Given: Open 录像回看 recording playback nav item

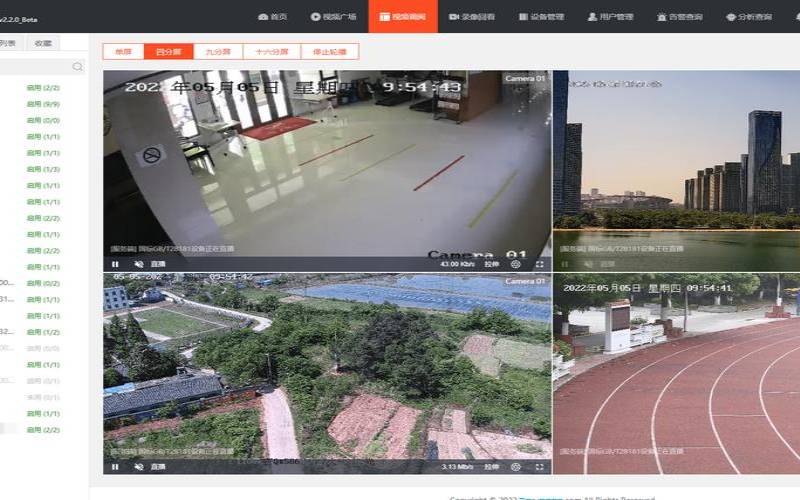Looking at the screenshot, I should 471,17.
